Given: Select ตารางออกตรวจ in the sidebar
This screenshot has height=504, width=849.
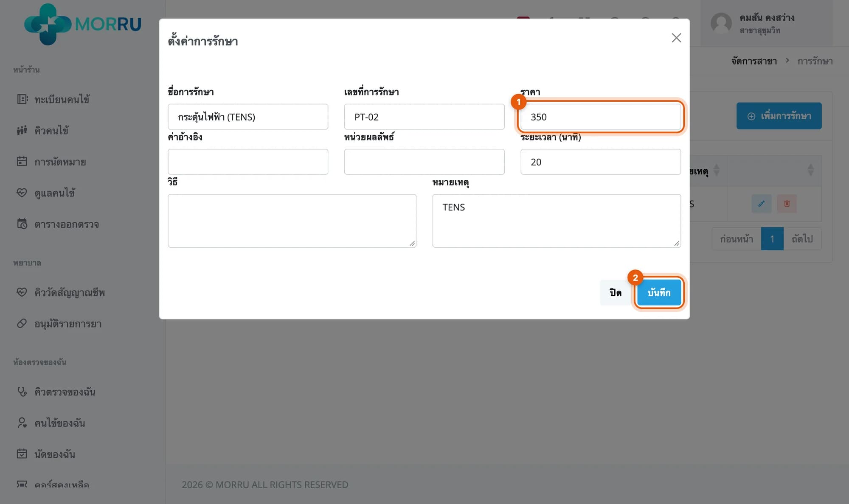Looking at the screenshot, I should 67,224.
